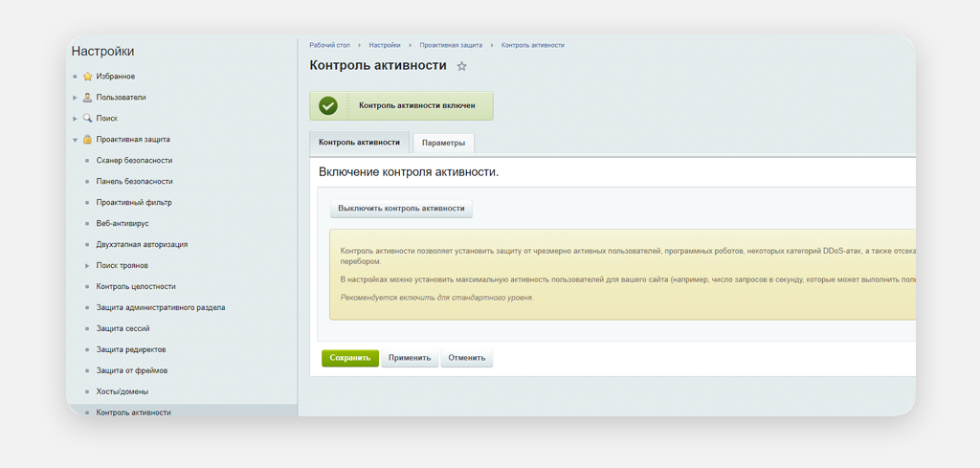Expand the Поиск tree section
Screen dimensions: 980x468
(x=75, y=119)
